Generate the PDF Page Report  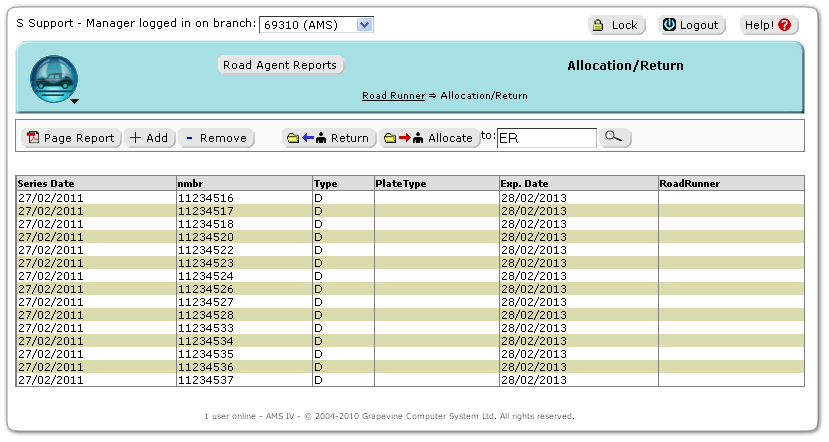(x=71, y=138)
